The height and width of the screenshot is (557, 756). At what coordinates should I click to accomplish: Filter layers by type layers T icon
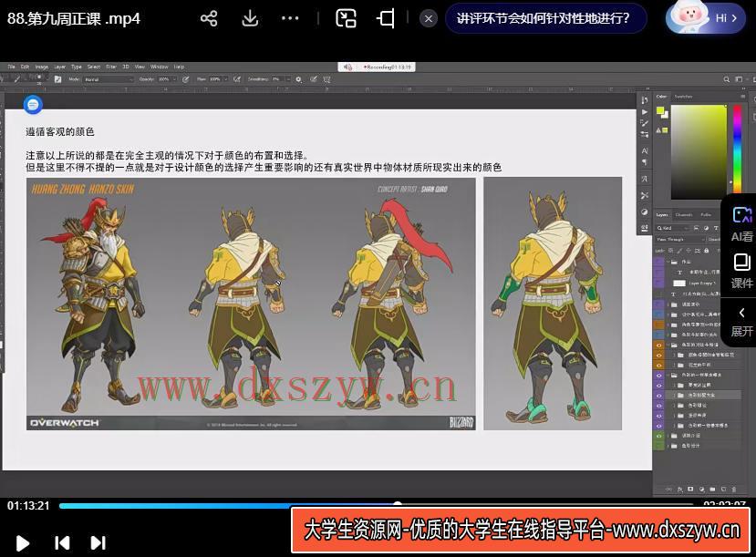click(716, 228)
